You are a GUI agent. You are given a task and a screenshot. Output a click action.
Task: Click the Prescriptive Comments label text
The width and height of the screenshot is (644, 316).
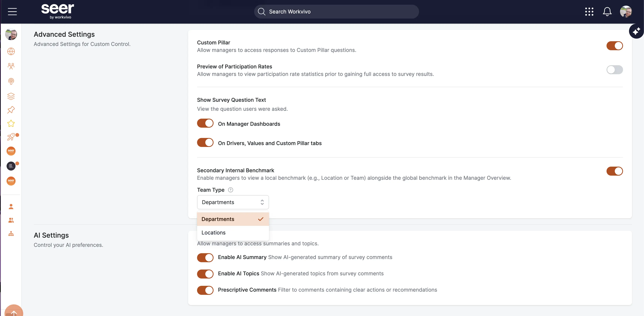click(247, 290)
